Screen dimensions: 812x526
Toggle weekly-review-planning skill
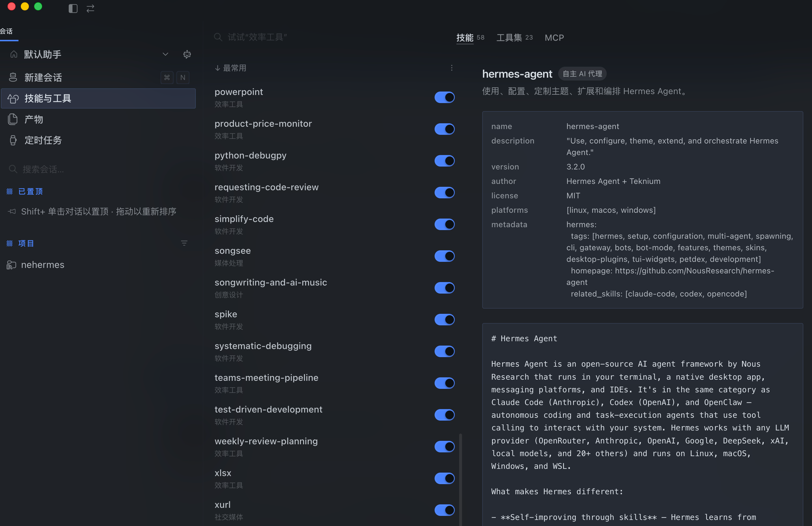coord(445,447)
